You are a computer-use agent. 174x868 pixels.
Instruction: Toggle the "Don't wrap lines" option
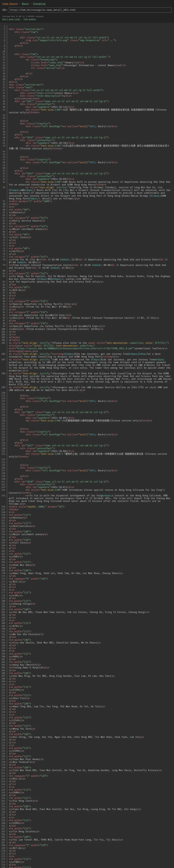(11, 19)
